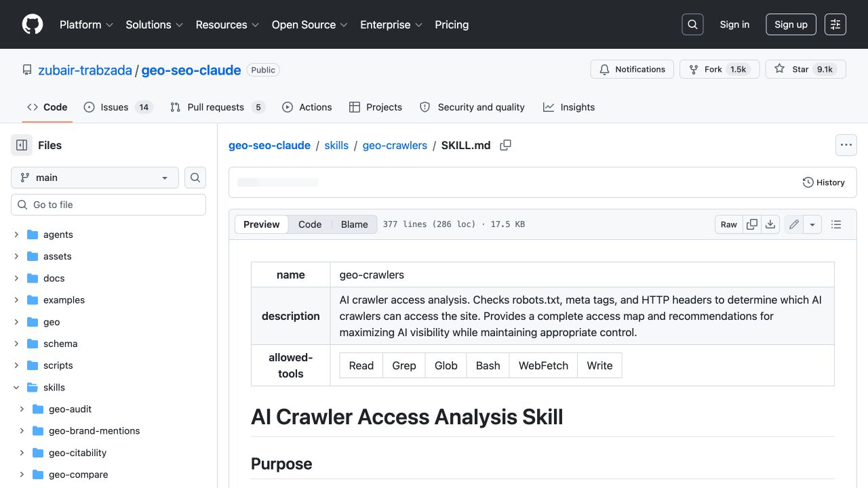Search files using the magnifier button

(x=195, y=178)
